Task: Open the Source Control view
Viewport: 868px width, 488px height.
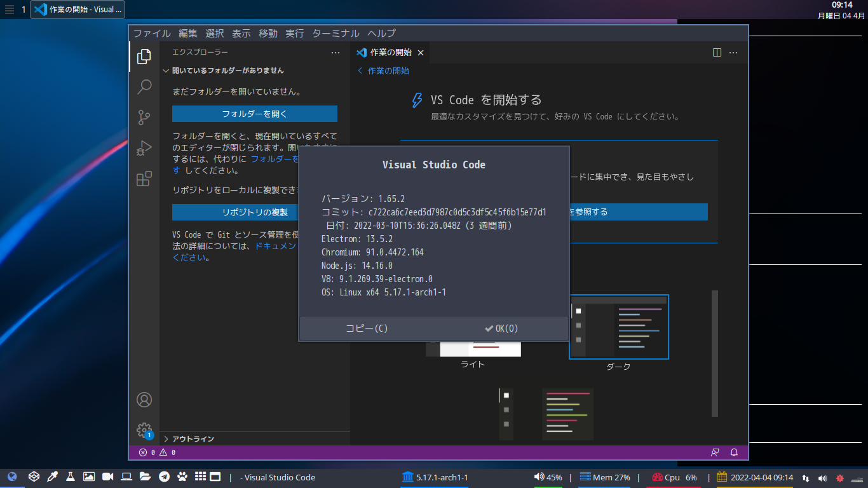Action: click(x=144, y=117)
